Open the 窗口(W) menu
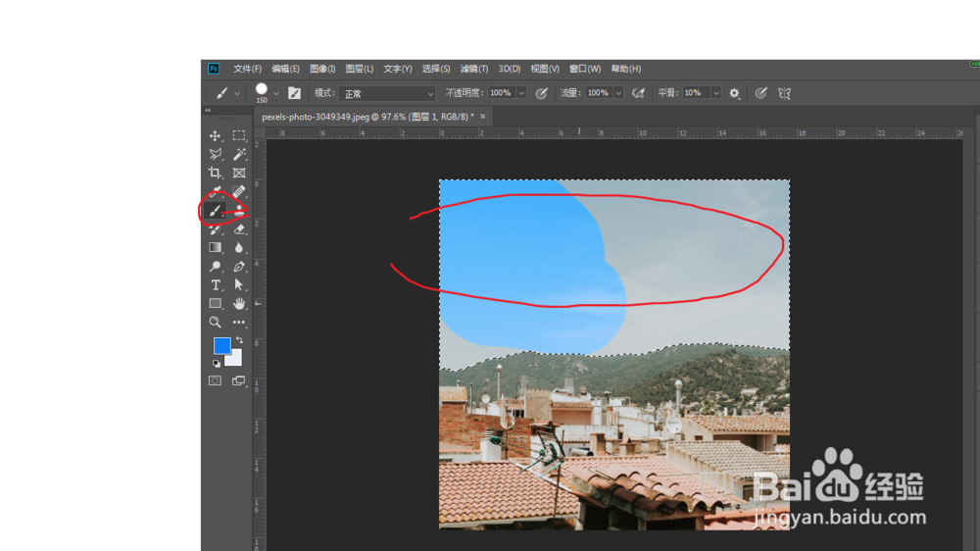 [585, 69]
